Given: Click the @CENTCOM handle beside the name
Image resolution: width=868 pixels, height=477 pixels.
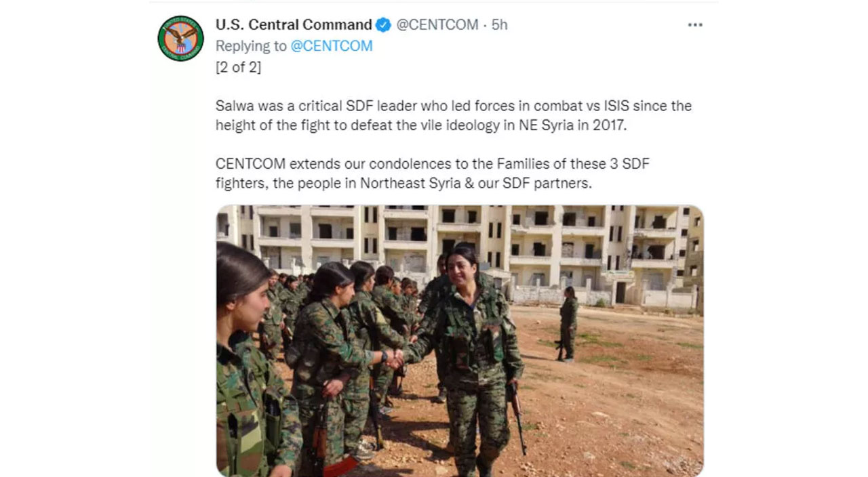Looking at the screenshot, I should (x=437, y=25).
